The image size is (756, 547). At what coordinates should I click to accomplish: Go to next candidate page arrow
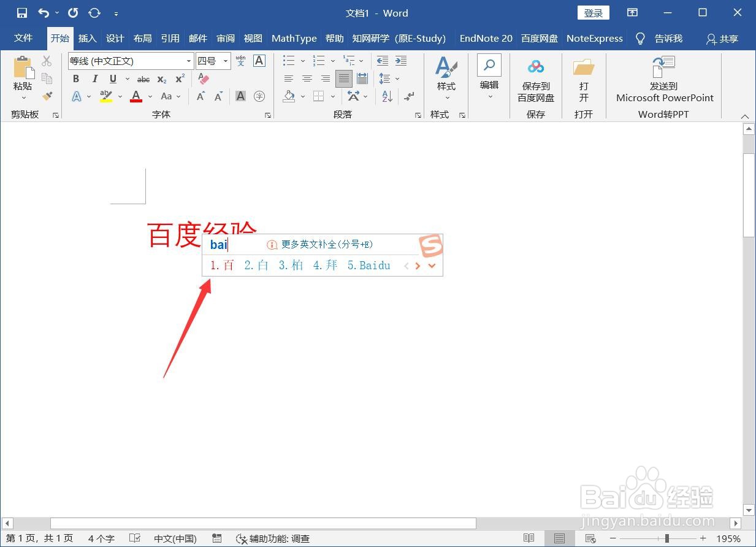pyautogui.click(x=418, y=266)
